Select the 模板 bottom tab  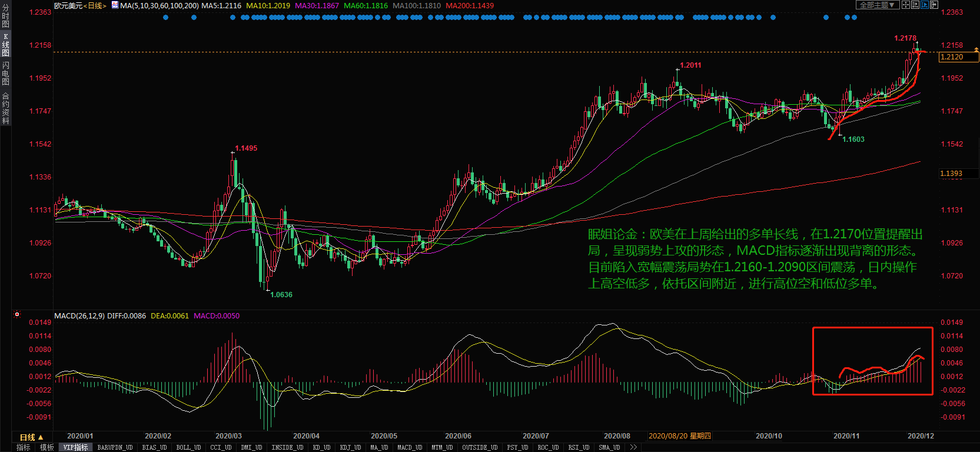point(47,447)
